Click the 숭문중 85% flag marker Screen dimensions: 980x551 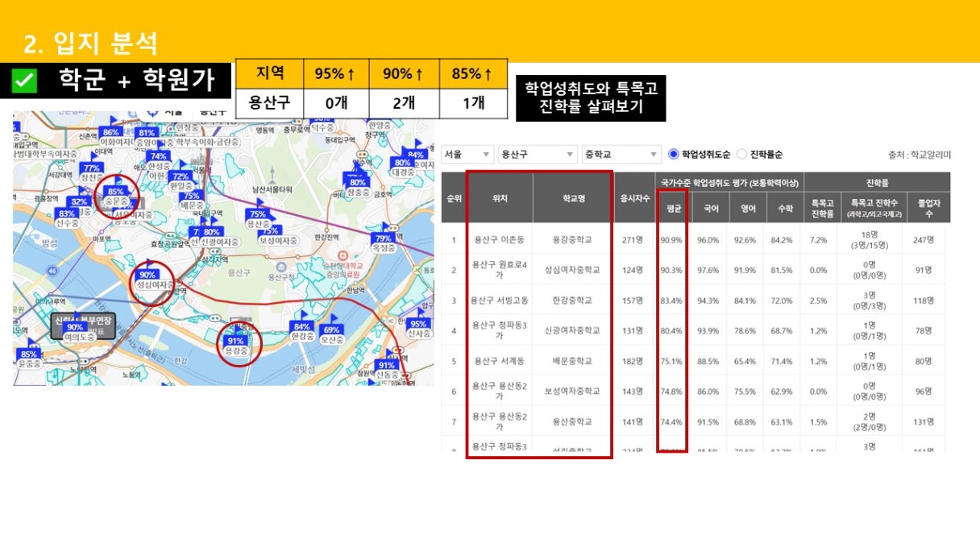click(116, 192)
